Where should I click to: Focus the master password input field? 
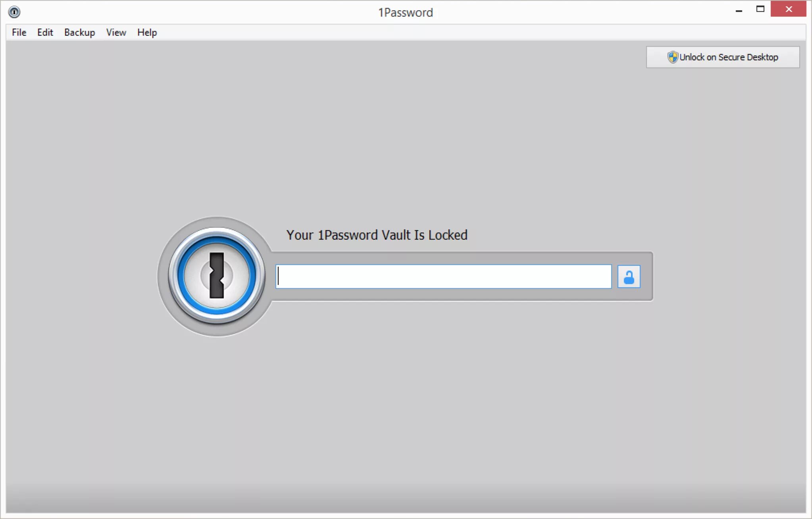443,277
